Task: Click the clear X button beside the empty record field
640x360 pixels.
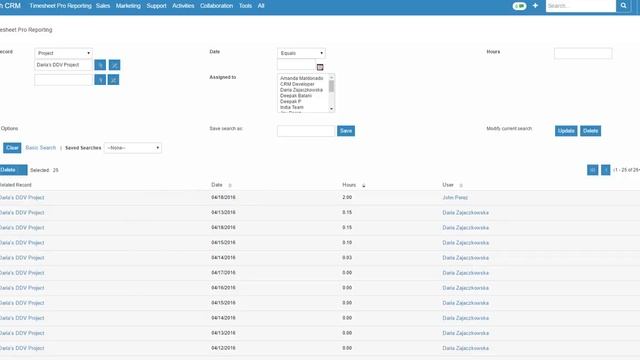Action: 113,80
